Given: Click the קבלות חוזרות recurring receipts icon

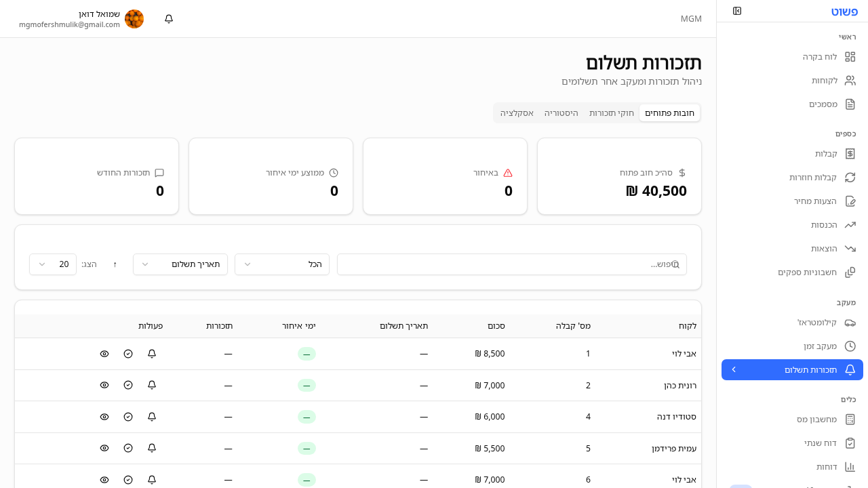Looking at the screenshot, I should pos(850,177).
